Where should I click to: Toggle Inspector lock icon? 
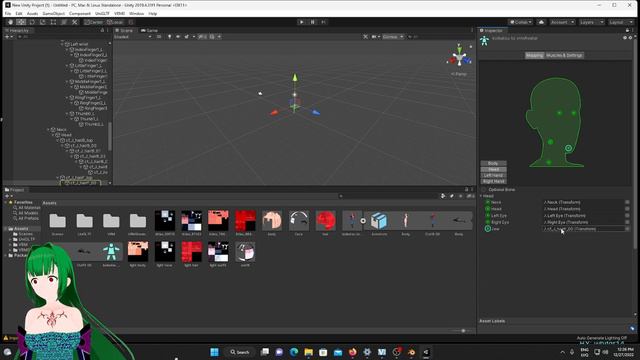627,31
